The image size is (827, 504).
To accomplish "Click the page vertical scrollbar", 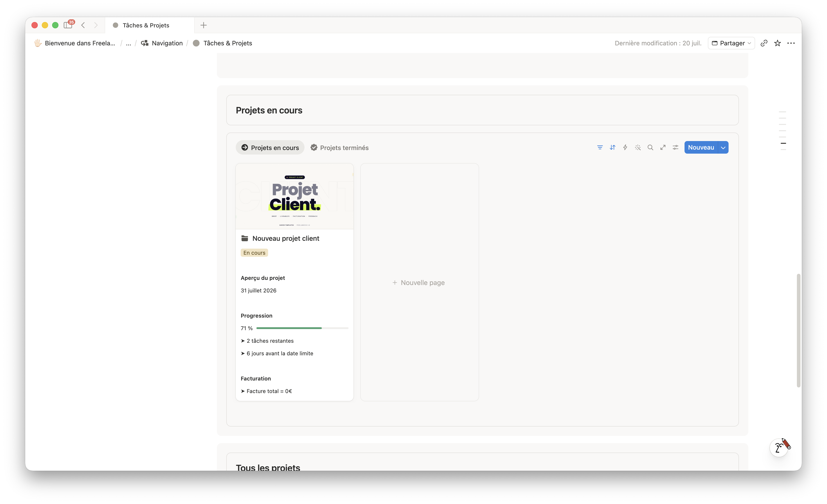I will tap(798, 330).
